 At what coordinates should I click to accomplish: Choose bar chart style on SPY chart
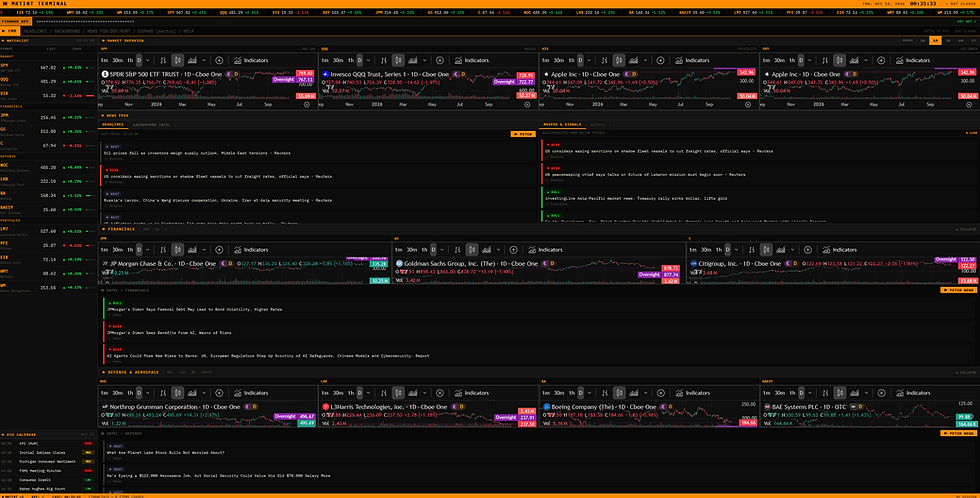[163, 60]
